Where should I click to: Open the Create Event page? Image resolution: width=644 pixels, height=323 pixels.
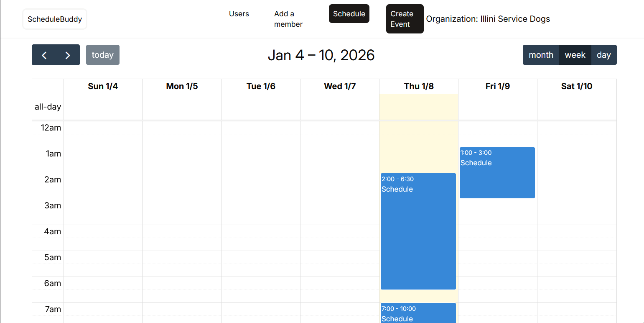(404, 19)
